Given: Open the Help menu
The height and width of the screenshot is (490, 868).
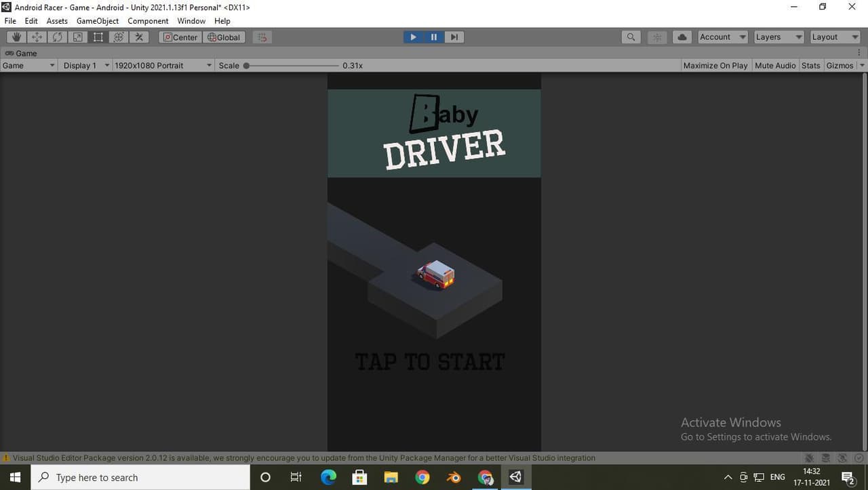Looking at the screenshot, I should click(222, 21).
